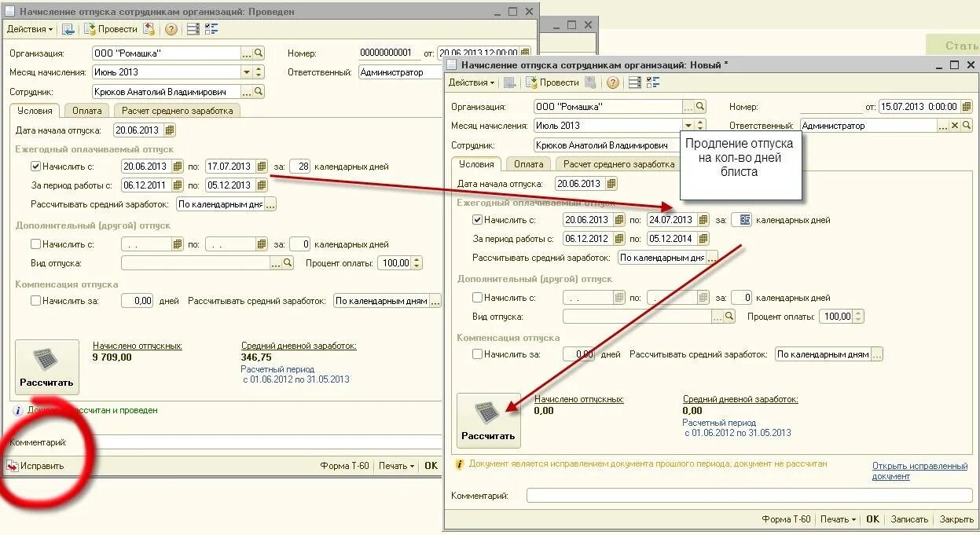Open Вид отпуска lookup magnifier in Проведен window
980x535 pixels.
pyautogui.click(x=288, y=263)
